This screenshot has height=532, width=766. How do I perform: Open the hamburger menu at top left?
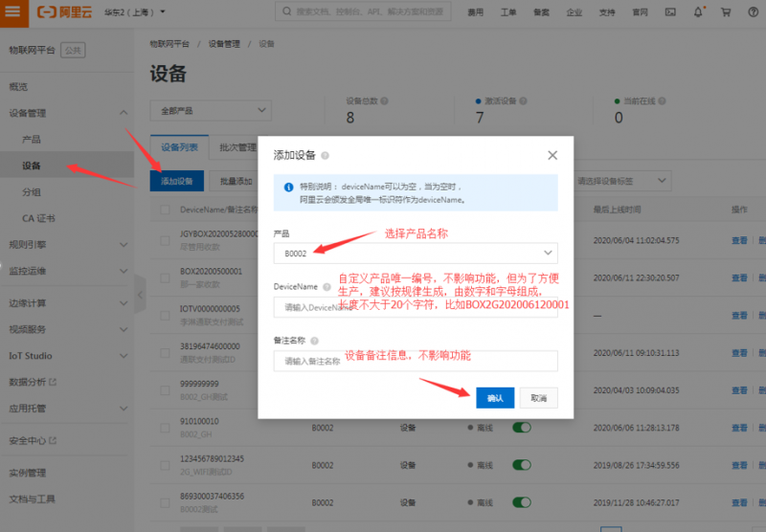pos(13,11)
